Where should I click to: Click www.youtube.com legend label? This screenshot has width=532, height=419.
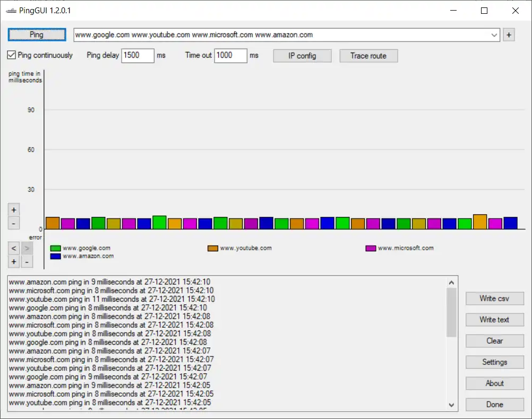[246, 248]
